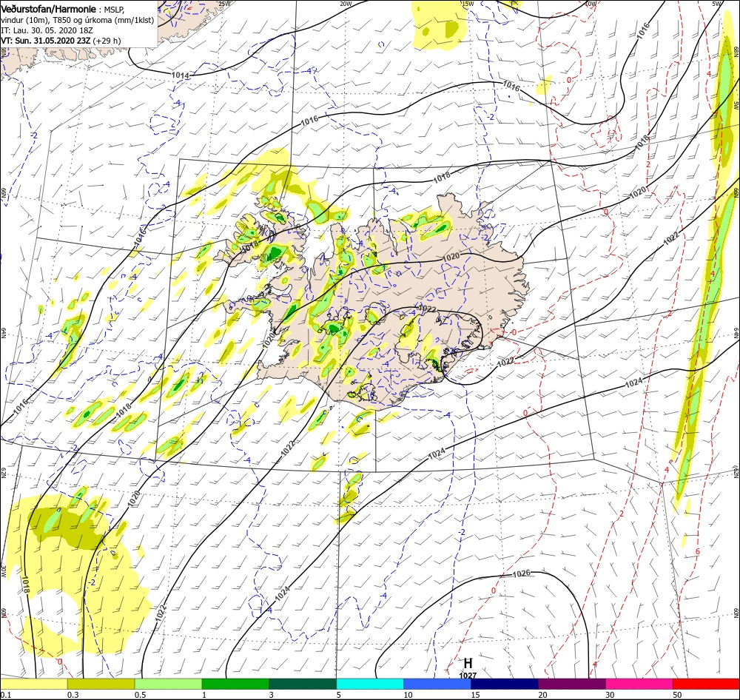
Task: Click the 'MSLP,' label in the header
Action: click(x=114, y=10)
